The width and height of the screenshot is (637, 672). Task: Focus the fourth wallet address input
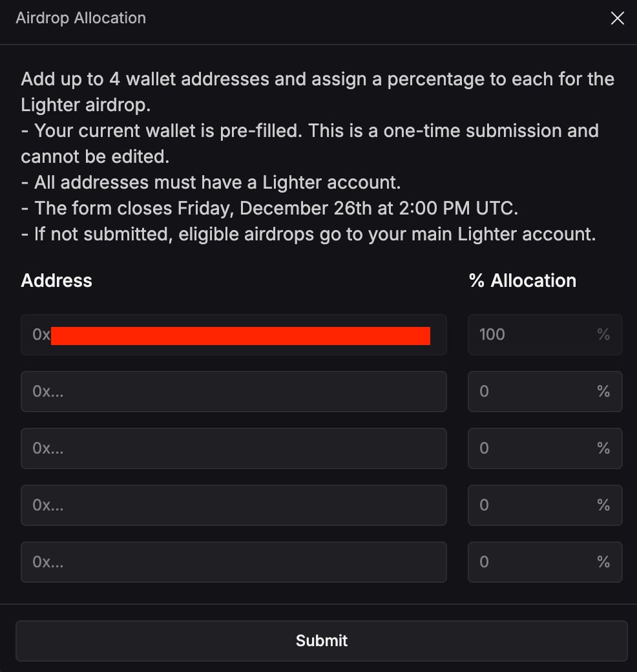click(x=233, y=505)
